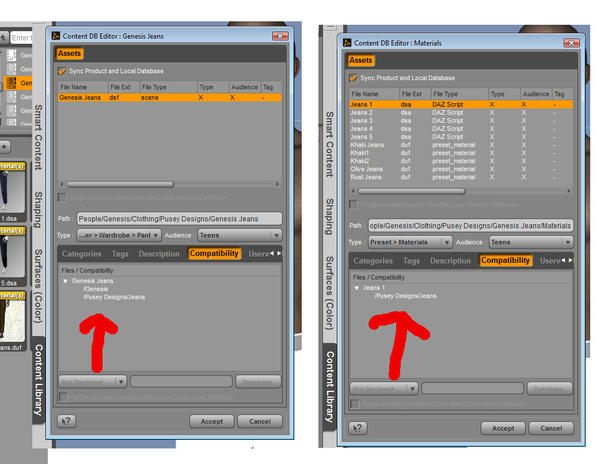This screenshot has width=600, height=464.
Task: Click What's This help icon in Materials editor
Action: click(358, 428)
